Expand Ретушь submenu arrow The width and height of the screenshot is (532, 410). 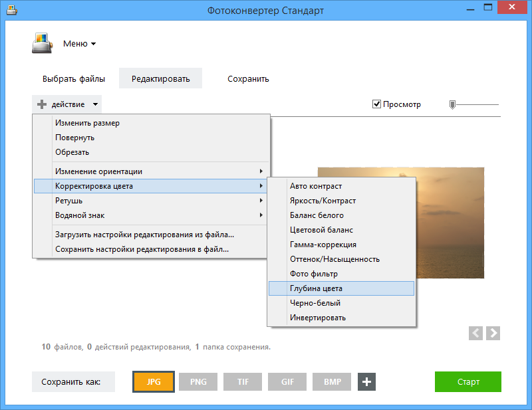click(x=261, y=201)
